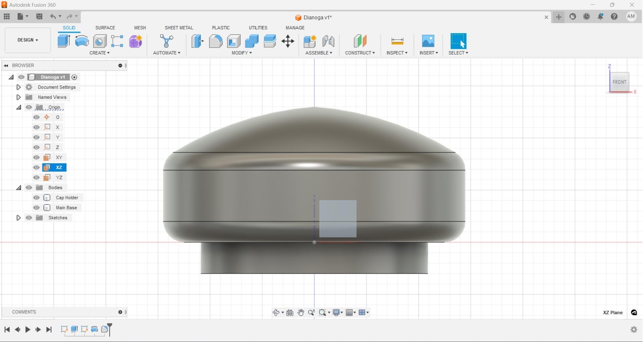Click the Undo arrow icon
Image resolution: width=644 pixels, height=342 pixels.
pos(53,16)
